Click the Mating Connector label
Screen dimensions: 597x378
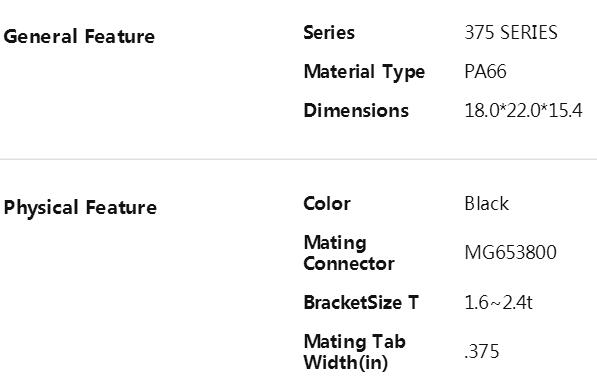pos(349,253)
